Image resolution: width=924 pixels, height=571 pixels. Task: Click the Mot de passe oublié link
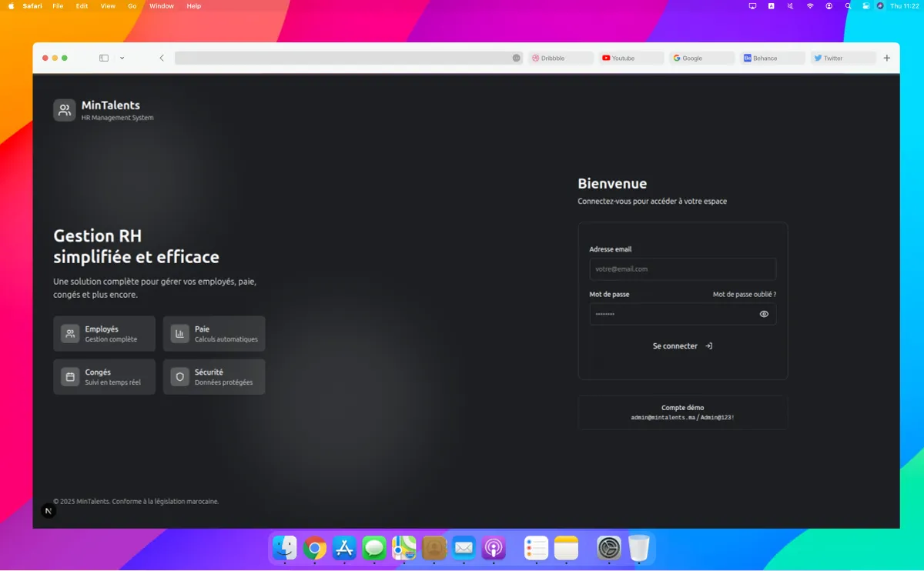(x=744, y=294)
